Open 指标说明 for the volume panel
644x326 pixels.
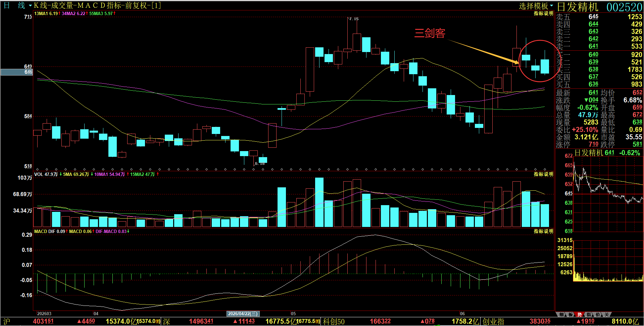[x=543, y=174]
